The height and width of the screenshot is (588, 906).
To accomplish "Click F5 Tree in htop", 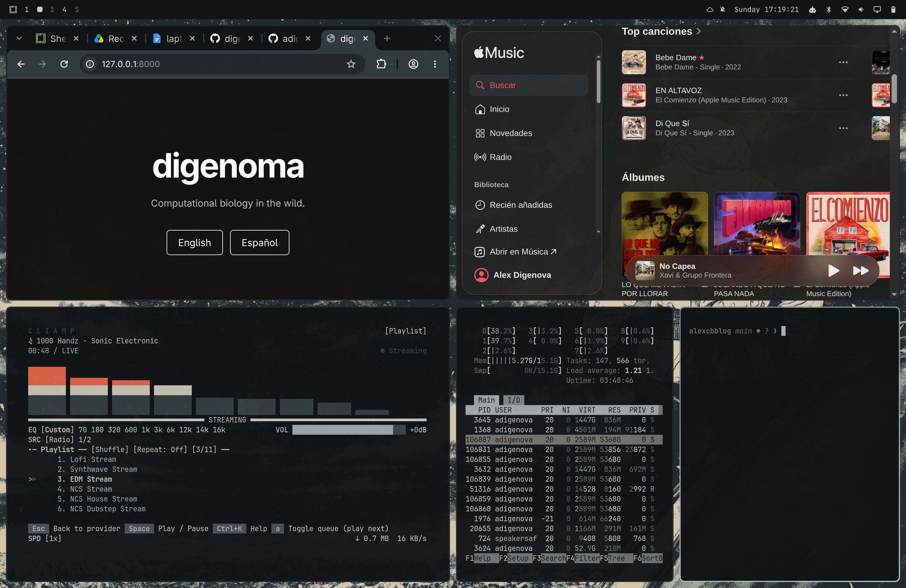I will [x=616, y=558].
